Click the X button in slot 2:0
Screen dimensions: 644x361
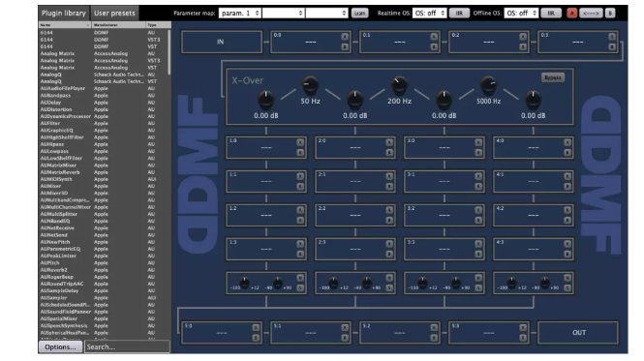click(x=389, y=142)
